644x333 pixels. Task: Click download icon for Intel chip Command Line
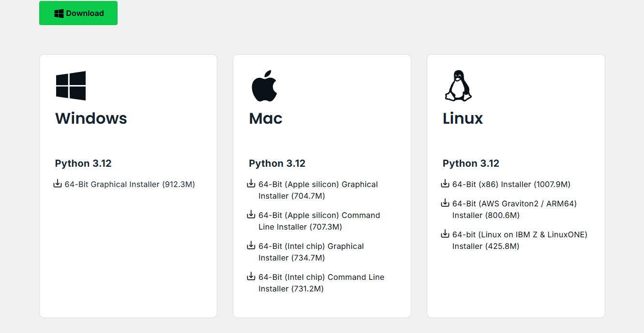251,276
